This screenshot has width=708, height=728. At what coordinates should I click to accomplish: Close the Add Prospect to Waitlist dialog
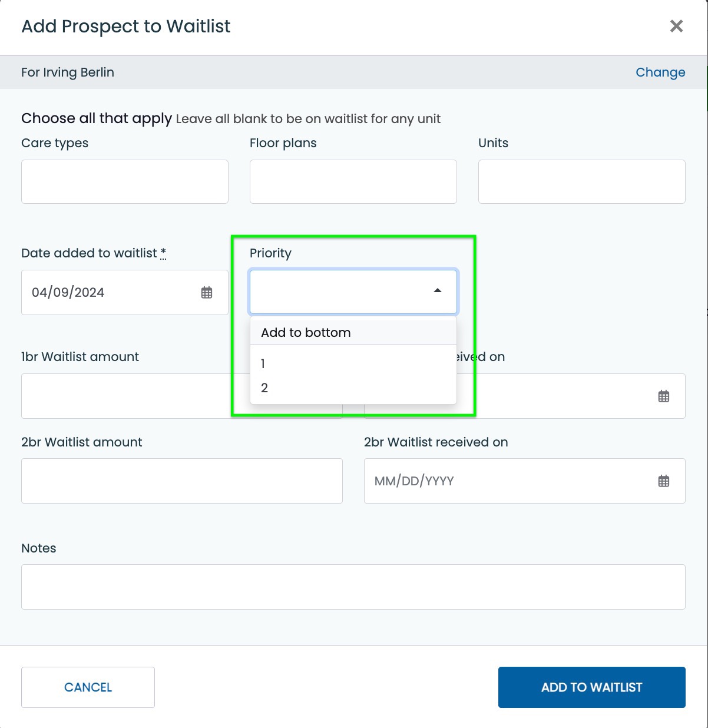[x=676, y=26]
